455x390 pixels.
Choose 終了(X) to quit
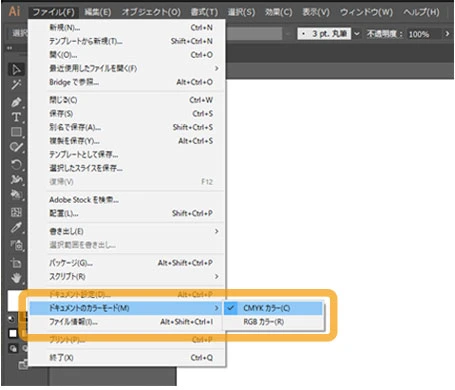127,358
